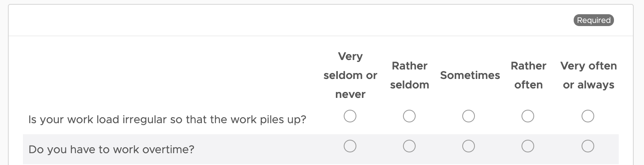Pick 'Rather often' for work overtime question
The width and height of the screenshot is (644, 165).
pos(528,146)
